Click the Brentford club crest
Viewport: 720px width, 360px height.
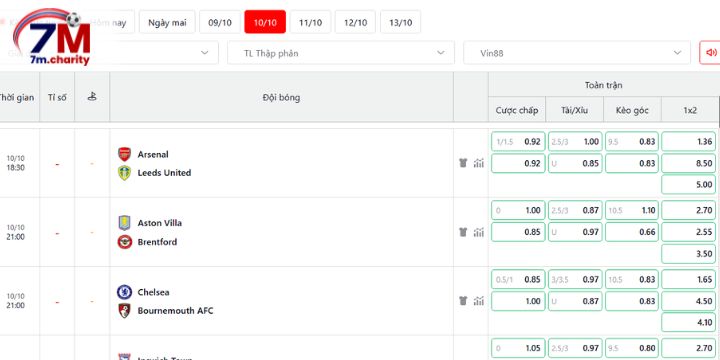tap(124, 242)
